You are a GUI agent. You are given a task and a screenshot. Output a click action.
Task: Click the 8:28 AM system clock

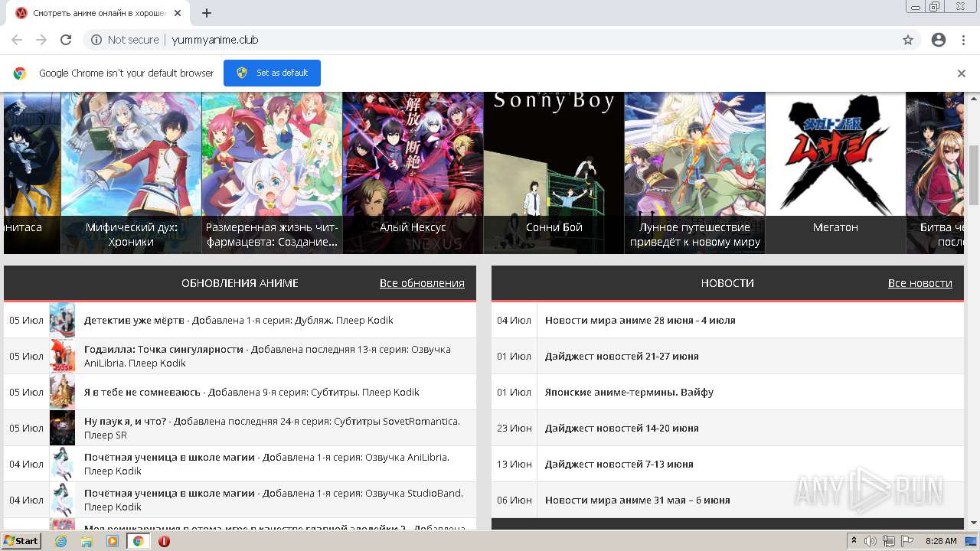pyautogui.click(x=941, y=541)
